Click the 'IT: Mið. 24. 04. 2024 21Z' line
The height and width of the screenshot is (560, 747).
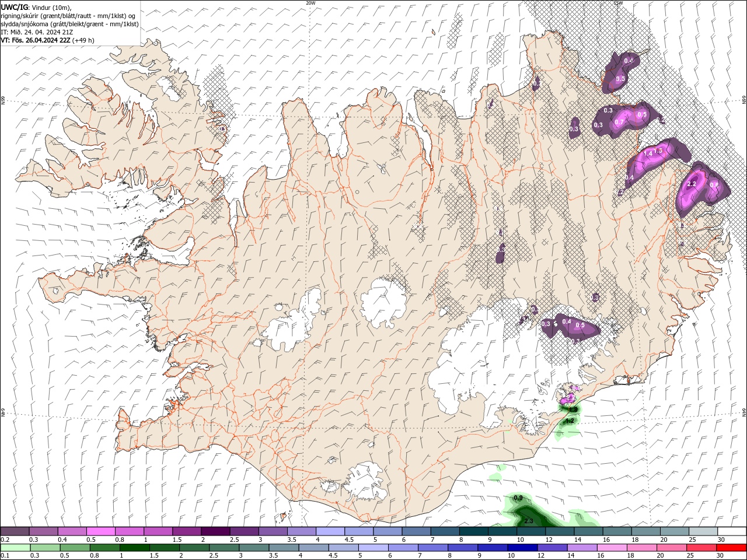pos(37,32)
